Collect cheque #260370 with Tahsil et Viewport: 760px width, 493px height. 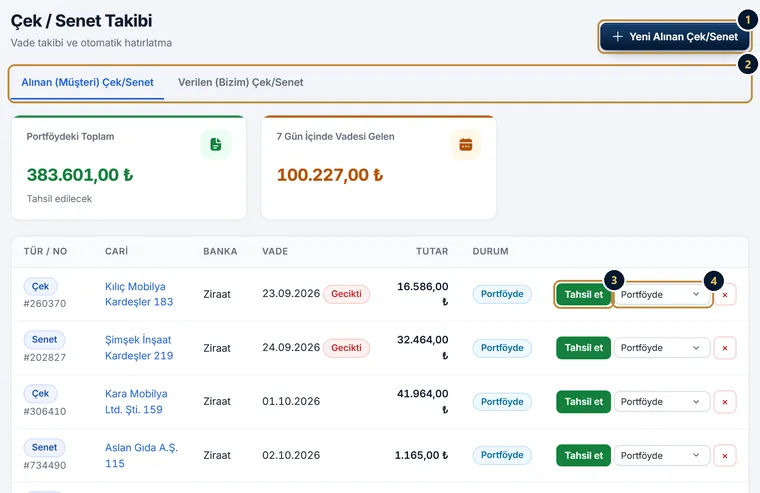click(584, 295)
